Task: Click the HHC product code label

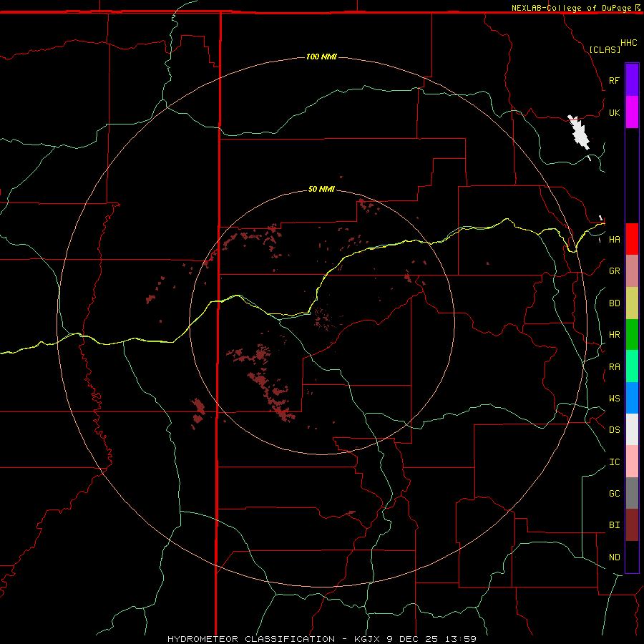Action: pyautogui.click(x=628, y=43)
